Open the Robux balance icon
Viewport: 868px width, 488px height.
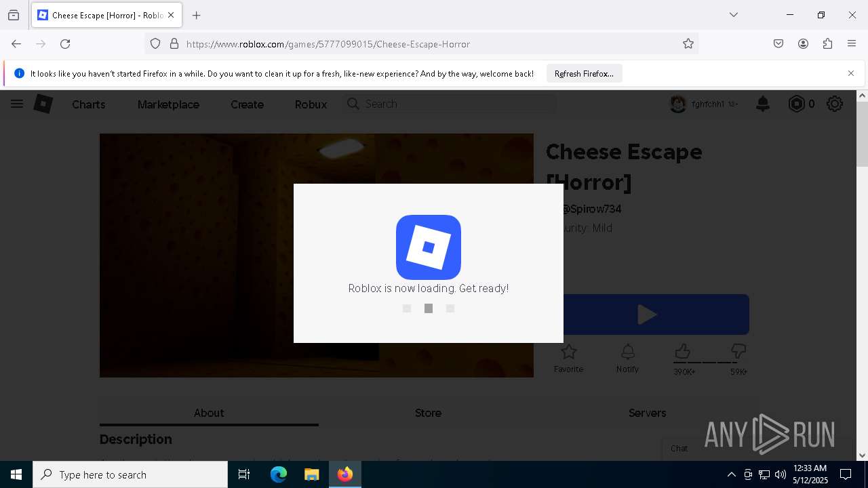[x=796, y=104]
